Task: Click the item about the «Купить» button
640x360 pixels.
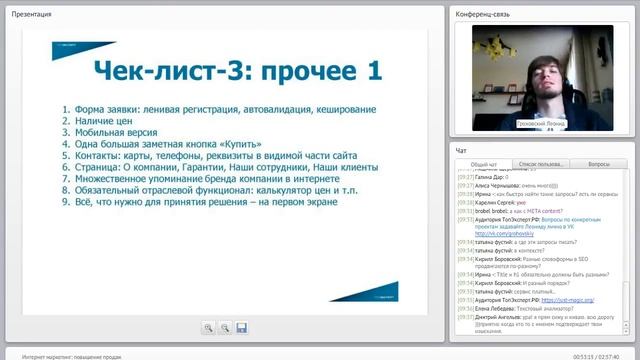Action: [162, 144]
